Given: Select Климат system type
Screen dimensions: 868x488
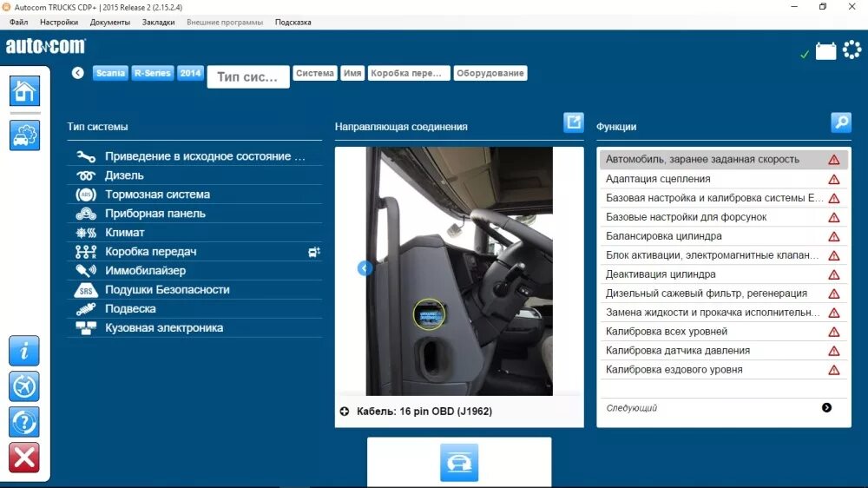Looking at the screenshot, I should coord(194,233).
